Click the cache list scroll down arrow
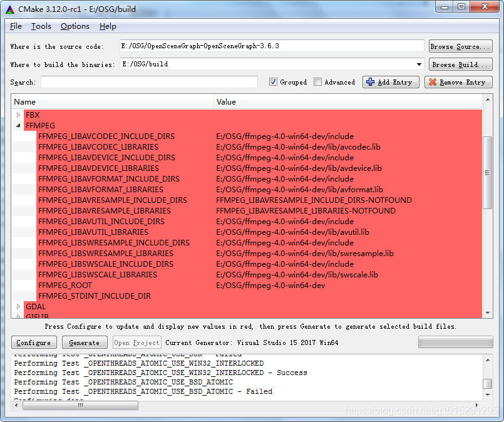 (x=487, y=312)
